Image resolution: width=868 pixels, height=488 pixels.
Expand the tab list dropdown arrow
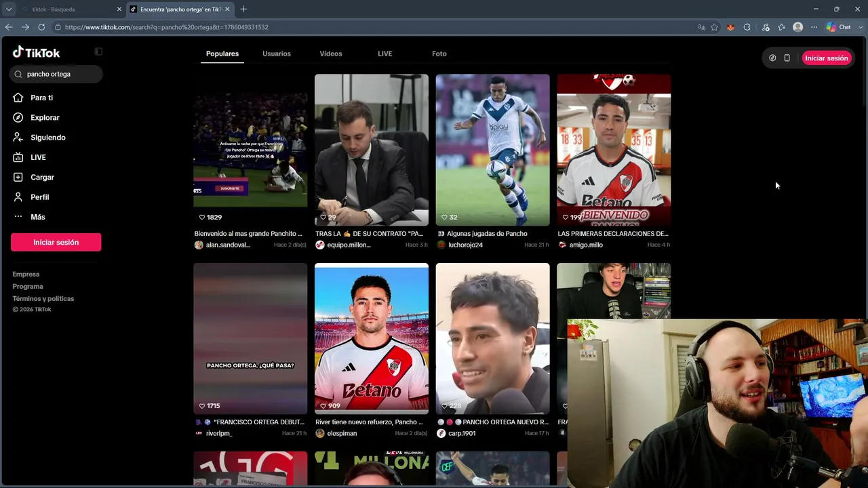pos(9,9)
